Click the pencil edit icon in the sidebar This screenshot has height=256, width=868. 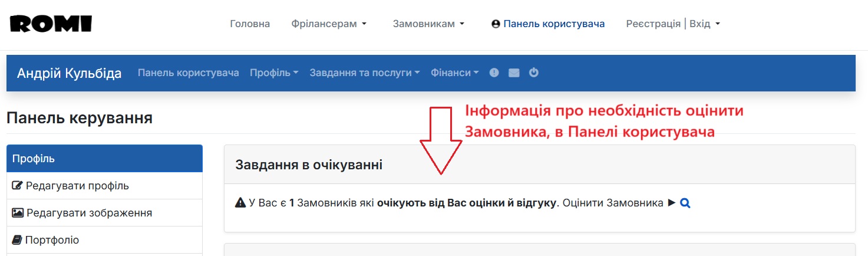coord(18,186)
